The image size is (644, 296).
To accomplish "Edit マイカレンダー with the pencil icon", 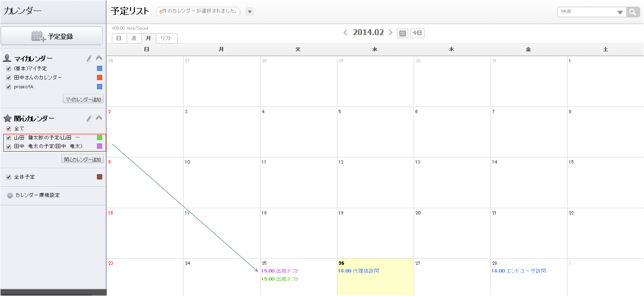I will pos(89,59).
